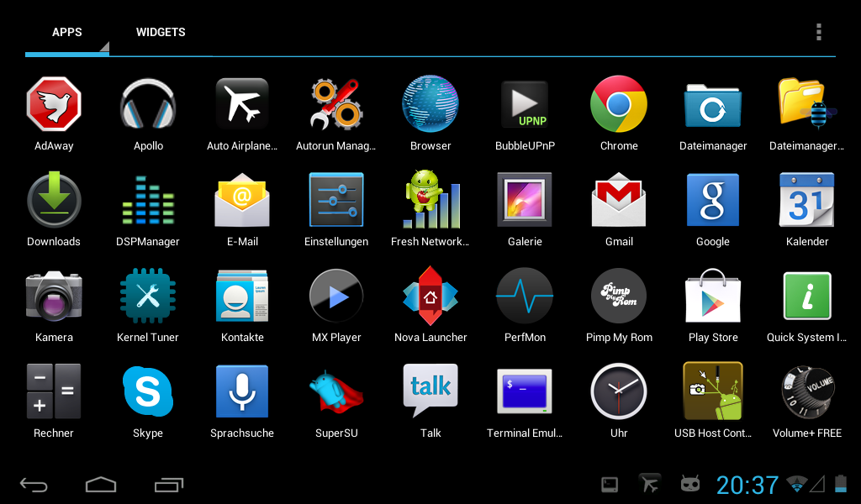Launch the Kamera app
861x504 pixels.
coord(54,297)
